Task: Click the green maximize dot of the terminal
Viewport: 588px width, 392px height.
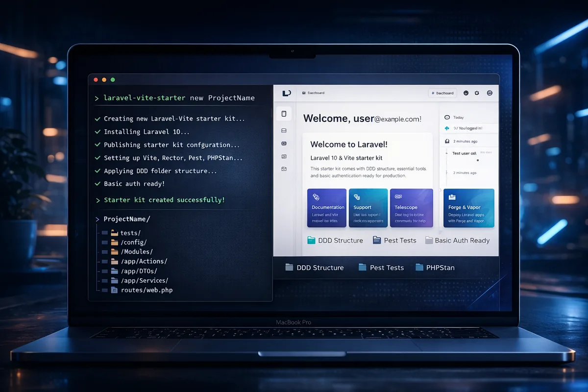Action: coord(113,79)
